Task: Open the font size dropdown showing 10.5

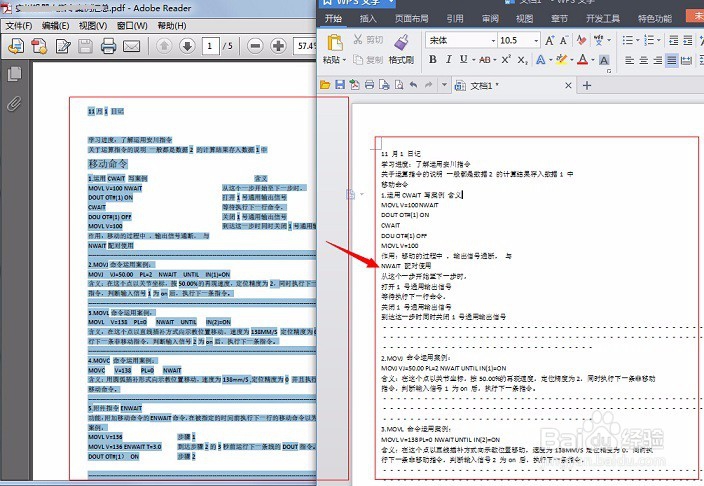Action: [x=536, y=40]
